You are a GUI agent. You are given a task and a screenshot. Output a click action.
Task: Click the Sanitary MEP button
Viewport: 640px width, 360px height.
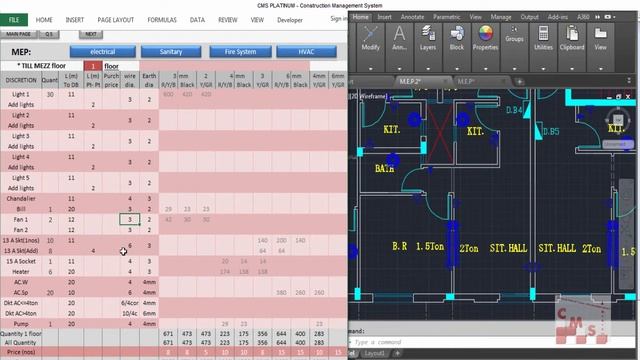point(171,52)
